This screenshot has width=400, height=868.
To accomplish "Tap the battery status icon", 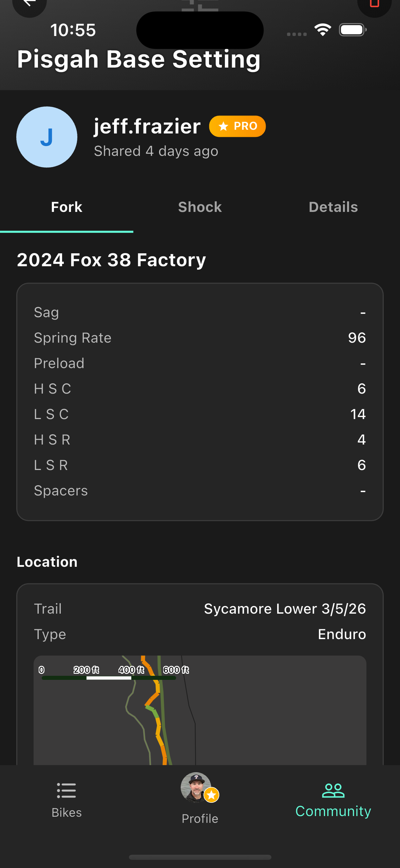I will (x=353, y=30).
